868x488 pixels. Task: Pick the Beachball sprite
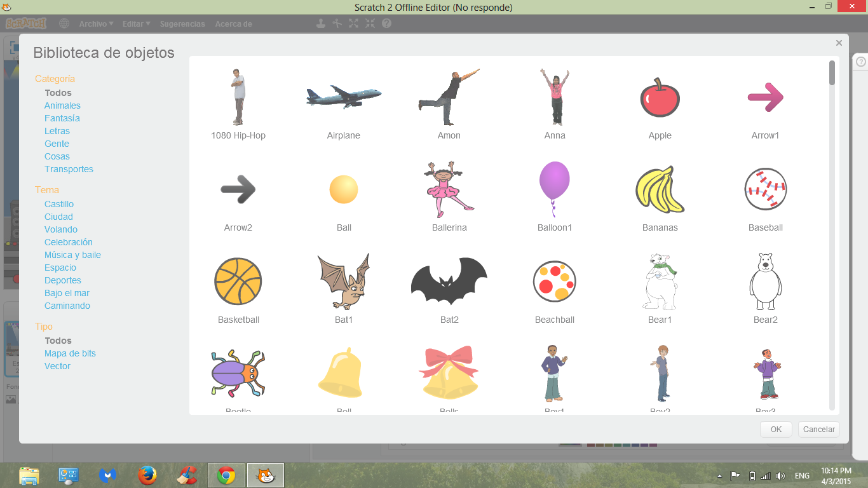554,281
